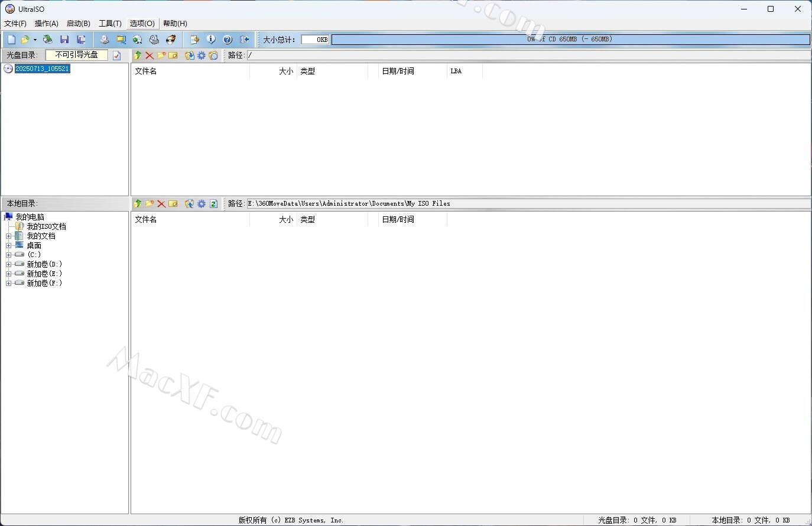Click the local pane path field showing My ISO Files
The image size is (812, 526).
tap(528, 203)
